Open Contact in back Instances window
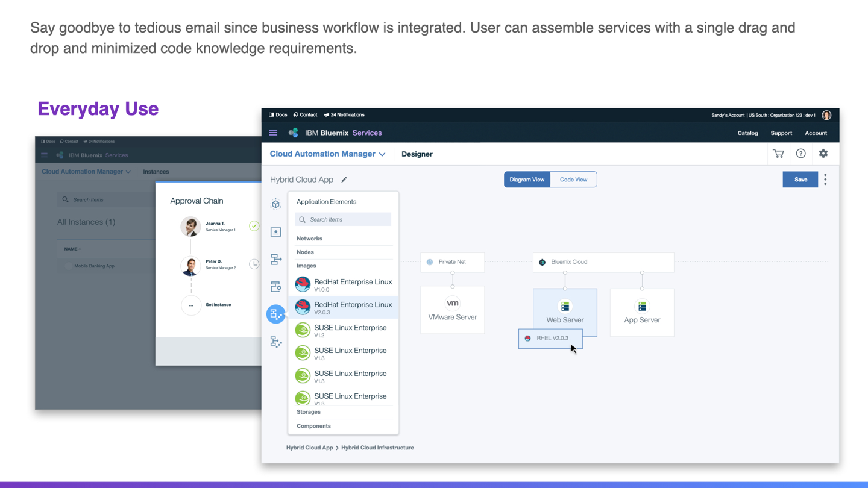Viewport: 868px width, 488px height. click(69, 142)
